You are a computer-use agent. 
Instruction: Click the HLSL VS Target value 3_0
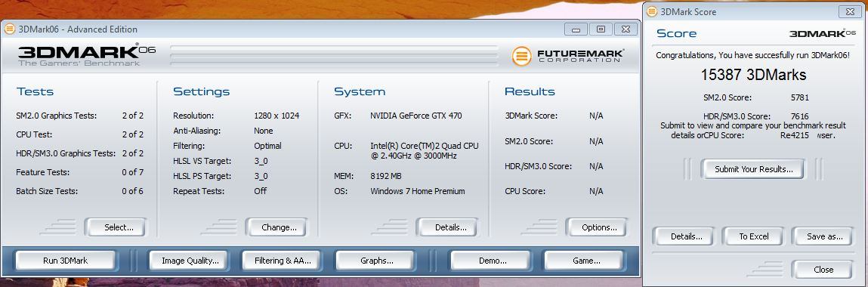[261, 161]
